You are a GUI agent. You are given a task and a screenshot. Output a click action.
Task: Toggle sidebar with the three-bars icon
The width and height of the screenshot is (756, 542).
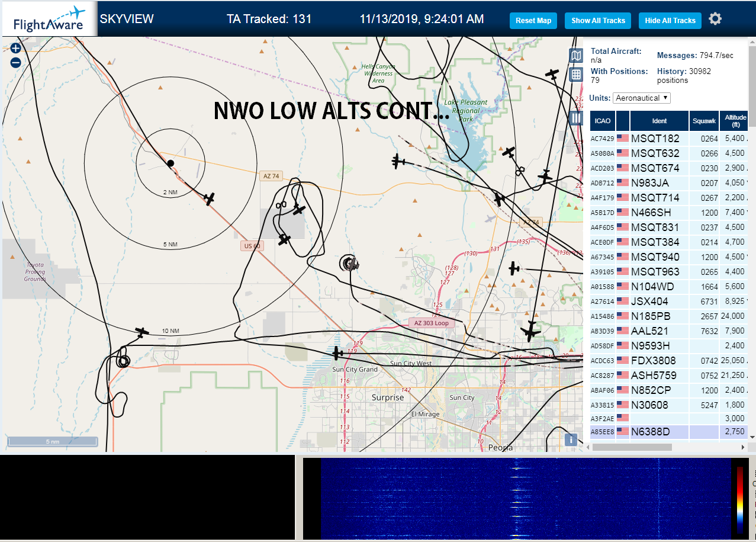576,118
